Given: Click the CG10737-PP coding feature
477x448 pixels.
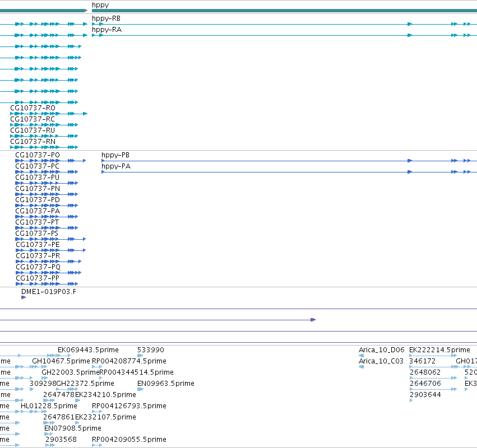Looking at the screenshot, I should pos(38,278).
